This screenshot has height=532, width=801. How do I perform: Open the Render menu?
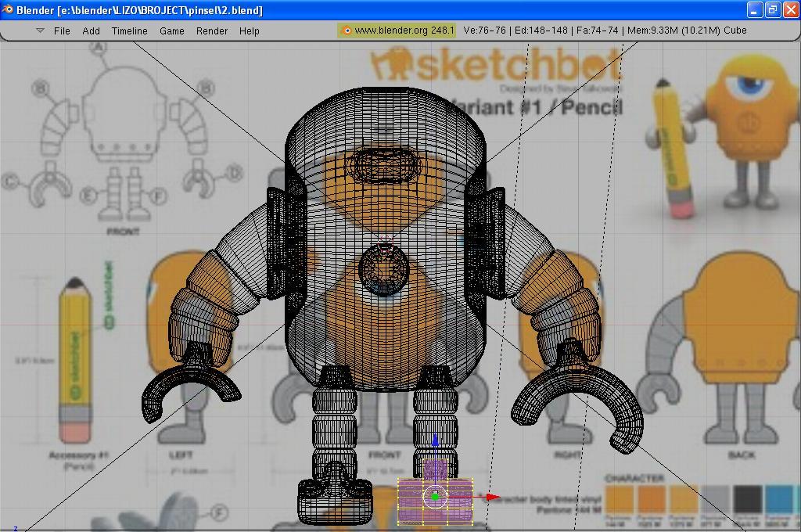click(x=211, y=31)
